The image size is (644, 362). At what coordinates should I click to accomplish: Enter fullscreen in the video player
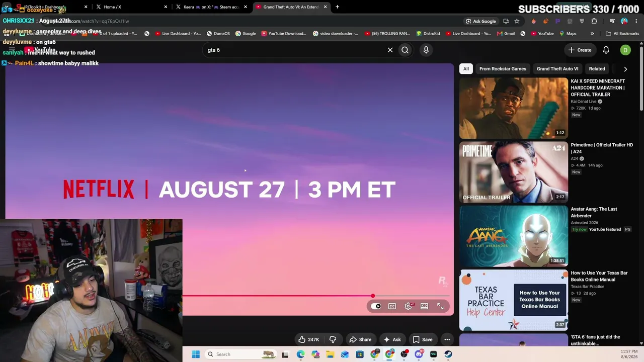(440, 306)
